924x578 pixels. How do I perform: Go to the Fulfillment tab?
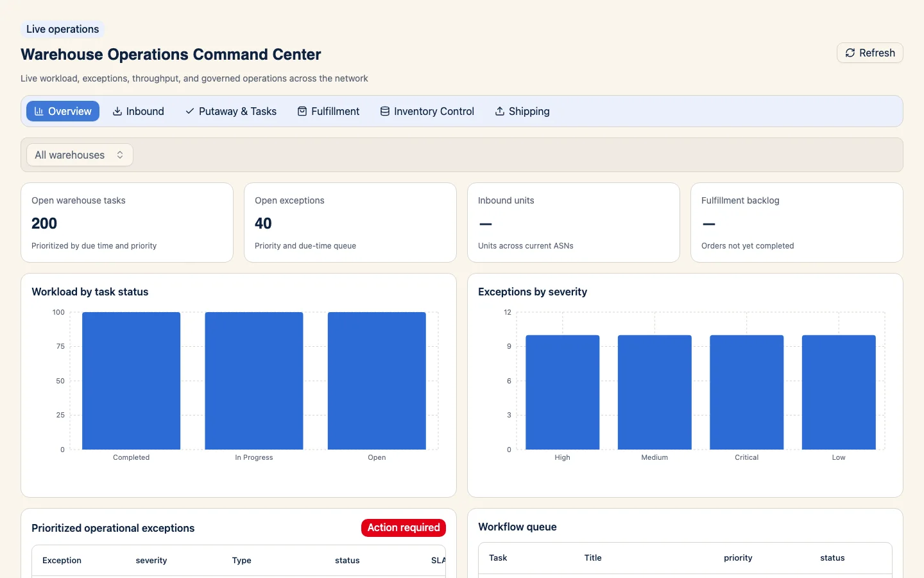329,111
